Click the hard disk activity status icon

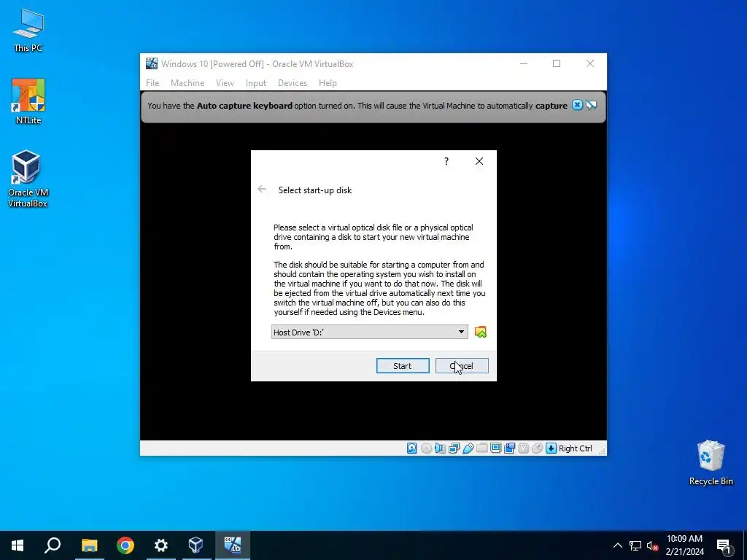[412, 448]
